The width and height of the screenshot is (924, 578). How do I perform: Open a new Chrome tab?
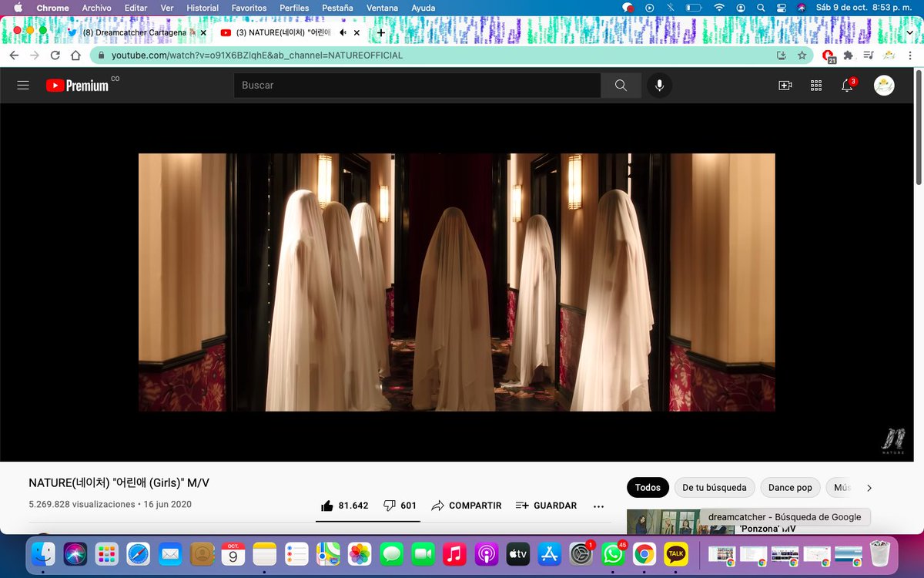pyautogui.click(x=380, y=33)
